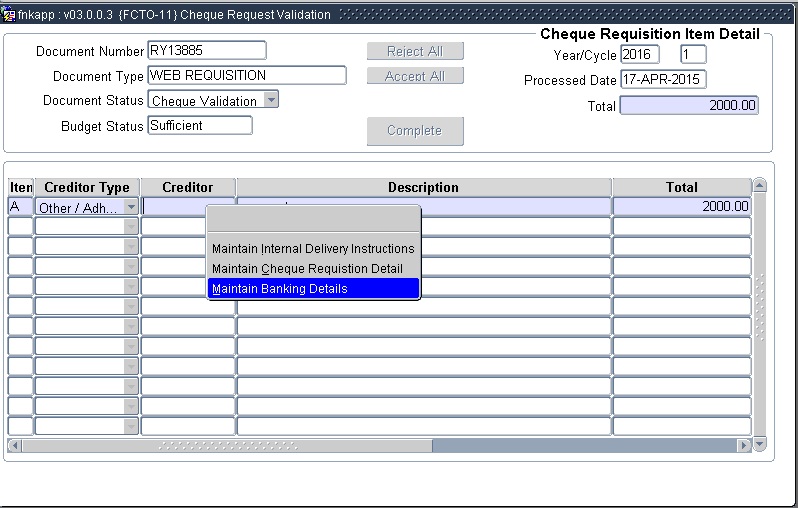
Task: Click the vertical scrollbar down arrow
Action: click(x=759, y=444)
